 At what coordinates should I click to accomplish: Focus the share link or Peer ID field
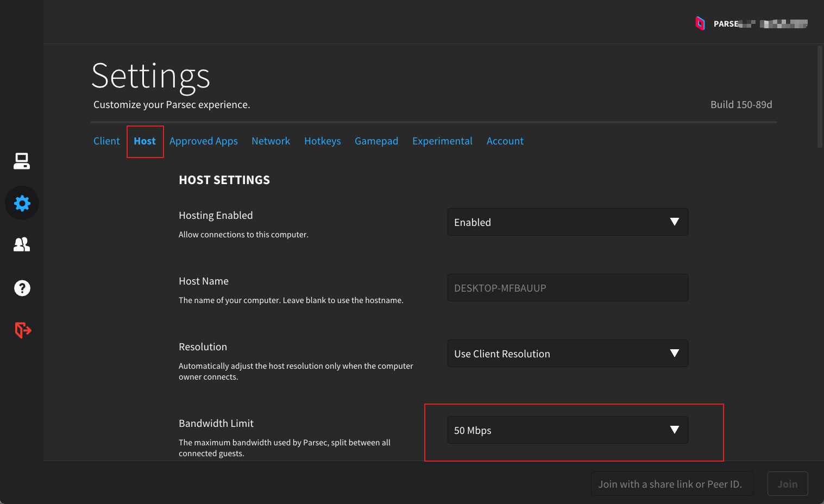672,484
